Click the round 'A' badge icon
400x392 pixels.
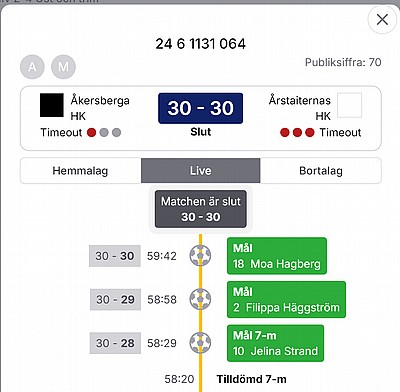click(32, 67)
